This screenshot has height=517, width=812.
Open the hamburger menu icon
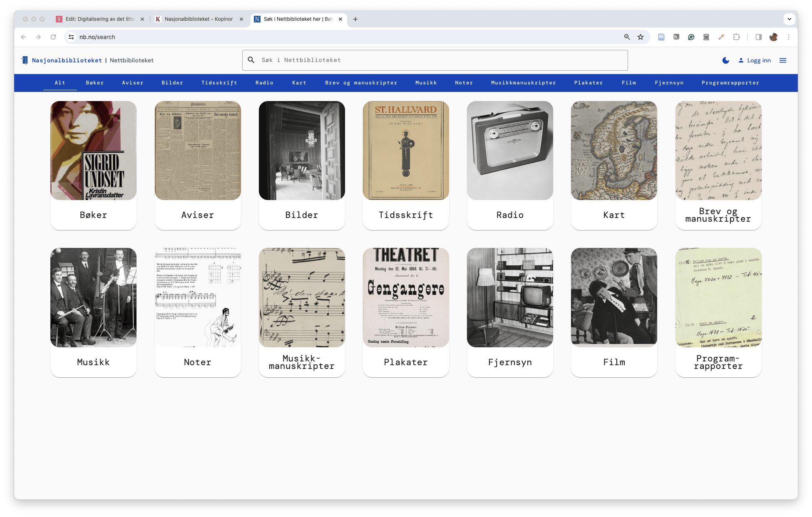(x=782, y=60)
